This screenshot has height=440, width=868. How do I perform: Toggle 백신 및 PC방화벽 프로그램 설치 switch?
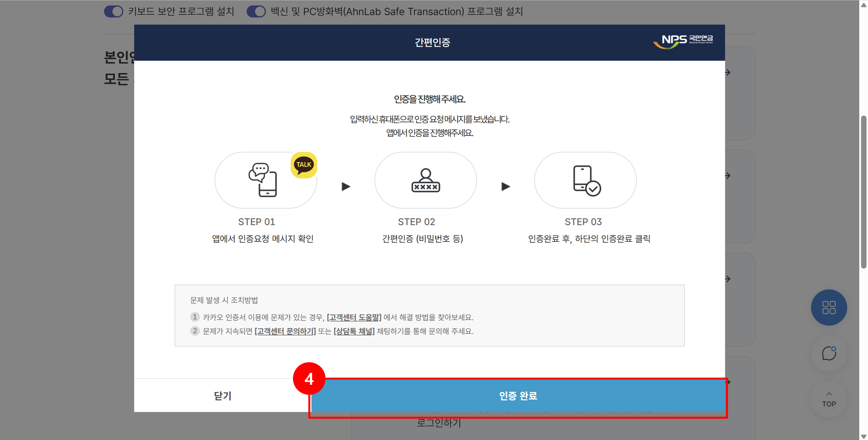(256, 11)
